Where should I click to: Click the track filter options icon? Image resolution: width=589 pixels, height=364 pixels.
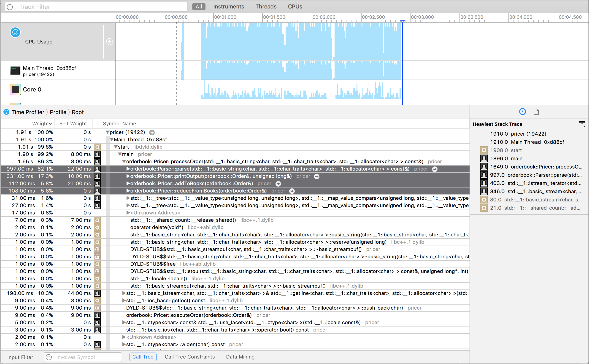(10, 7)
